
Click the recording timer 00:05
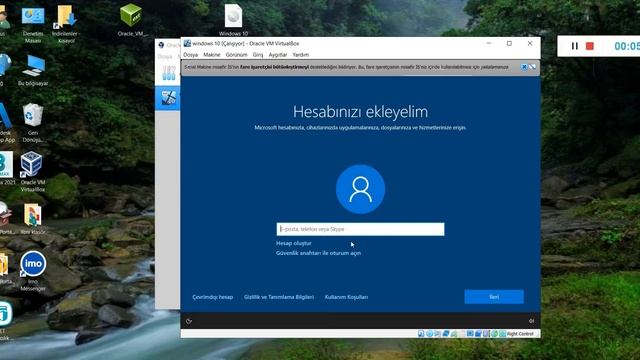click(x=627, y=46)
